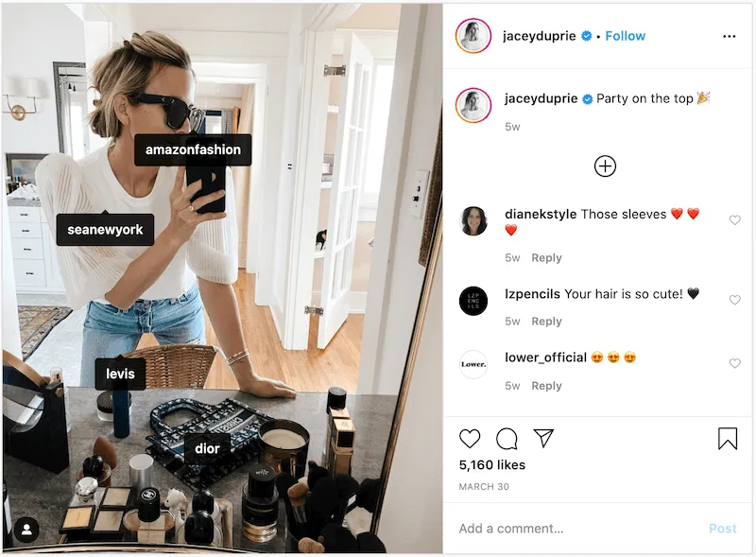Open comments via speech bubble icon

tap(507, 438)
